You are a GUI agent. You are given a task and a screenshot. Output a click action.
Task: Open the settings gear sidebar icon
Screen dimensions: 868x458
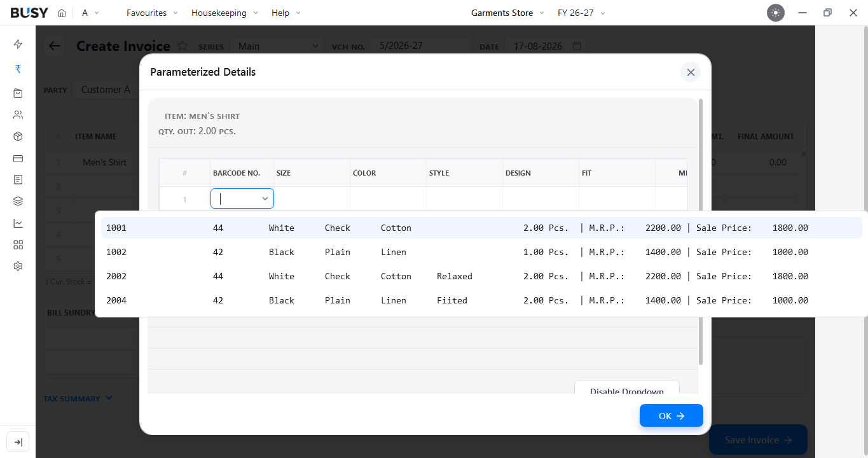18,266
